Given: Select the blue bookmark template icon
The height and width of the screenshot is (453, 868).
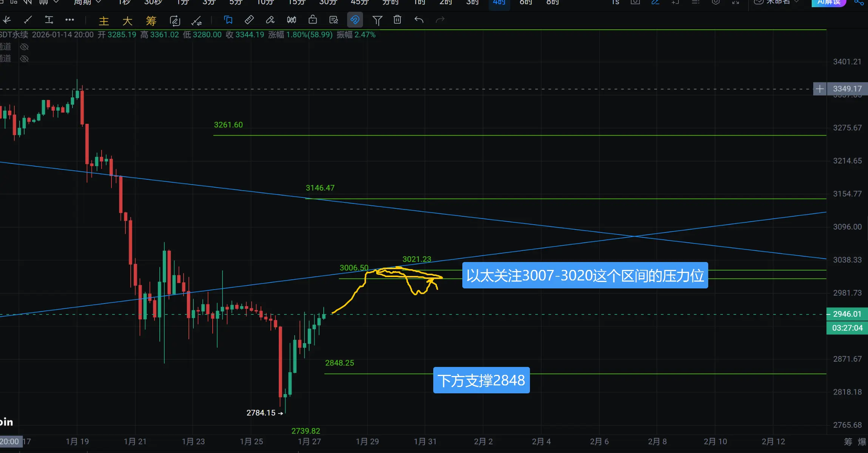Looking at the screenshot, I should coord(228,20).
